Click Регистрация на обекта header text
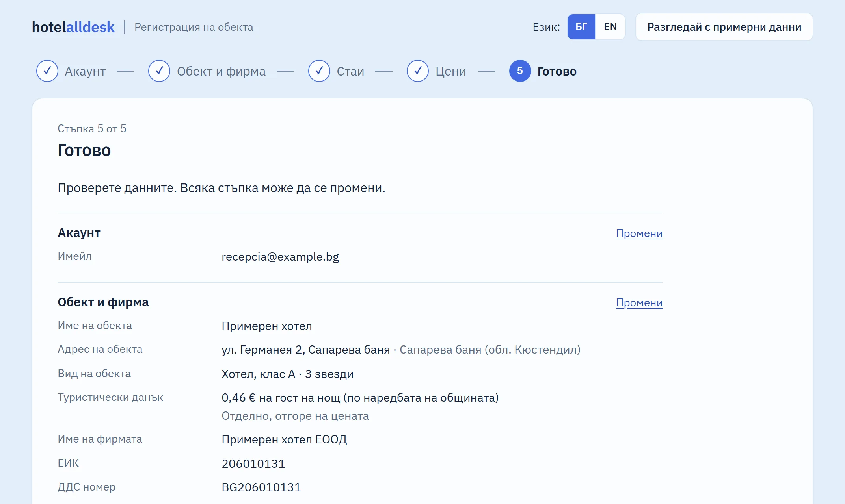 (194, 27)
